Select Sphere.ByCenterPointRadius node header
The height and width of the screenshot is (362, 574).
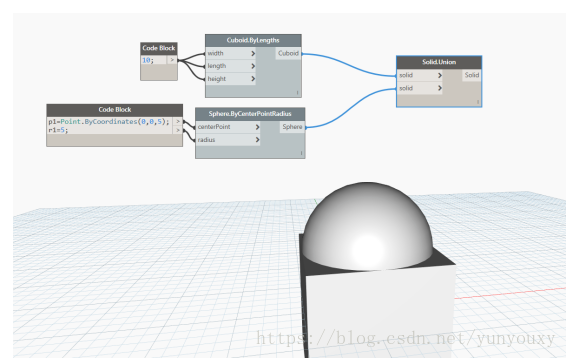250,114
